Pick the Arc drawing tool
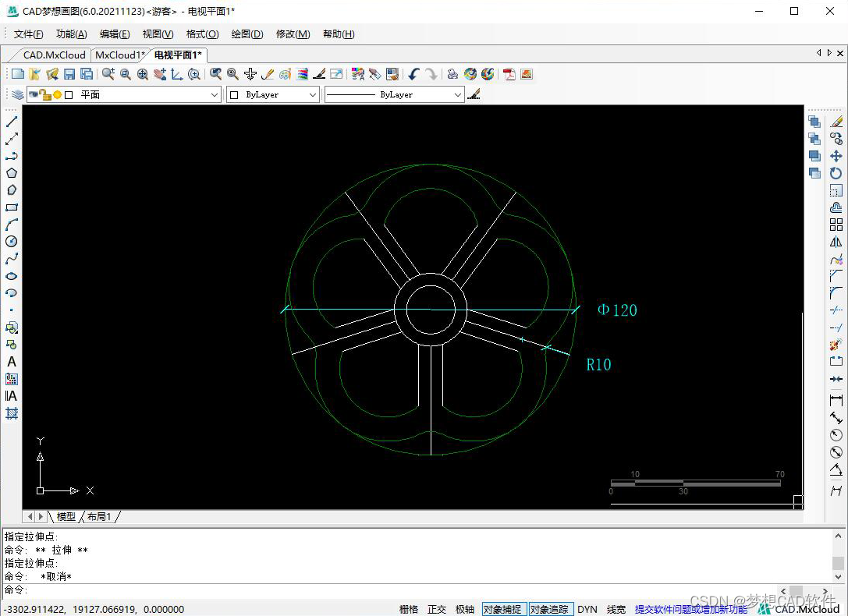This screenshot has width=848, height=616. 12,225
